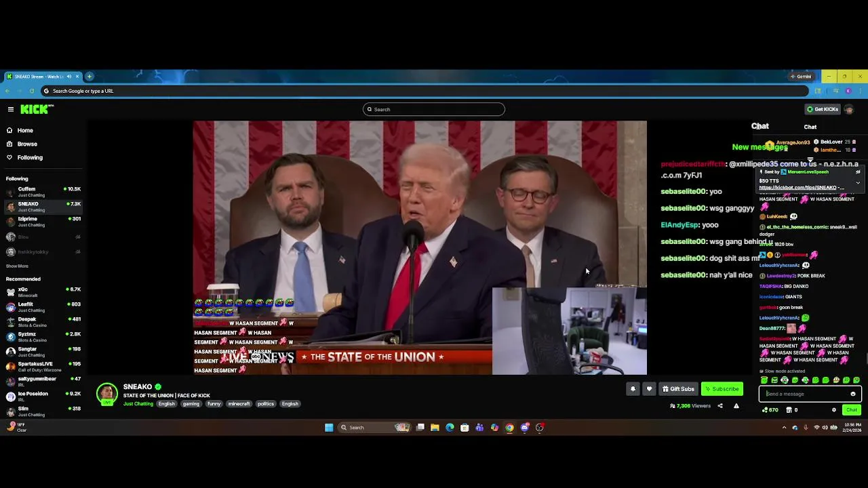
Task: Open Windows Start menu
Action: pos(329,428)
